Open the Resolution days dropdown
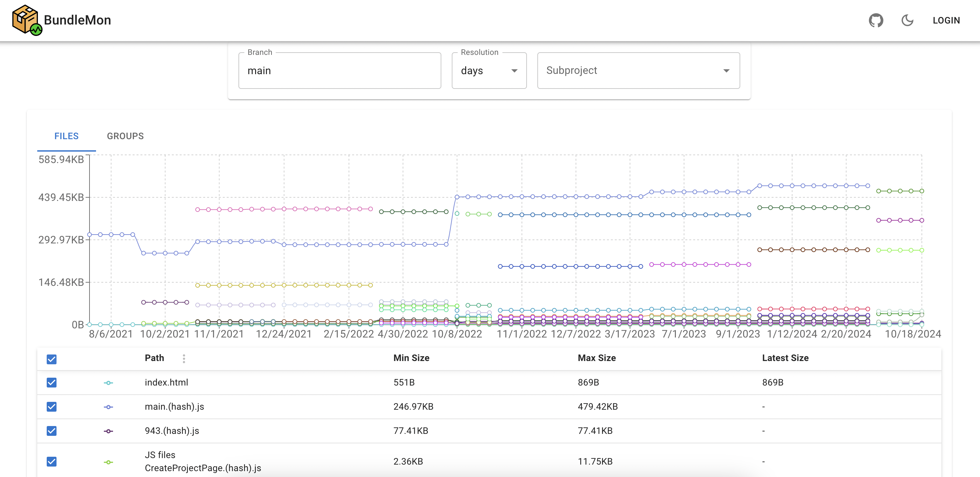 coord(488,71)
